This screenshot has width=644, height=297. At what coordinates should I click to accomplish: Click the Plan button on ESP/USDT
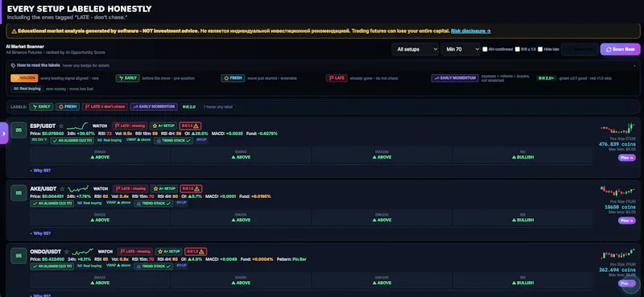click(627, 158)
